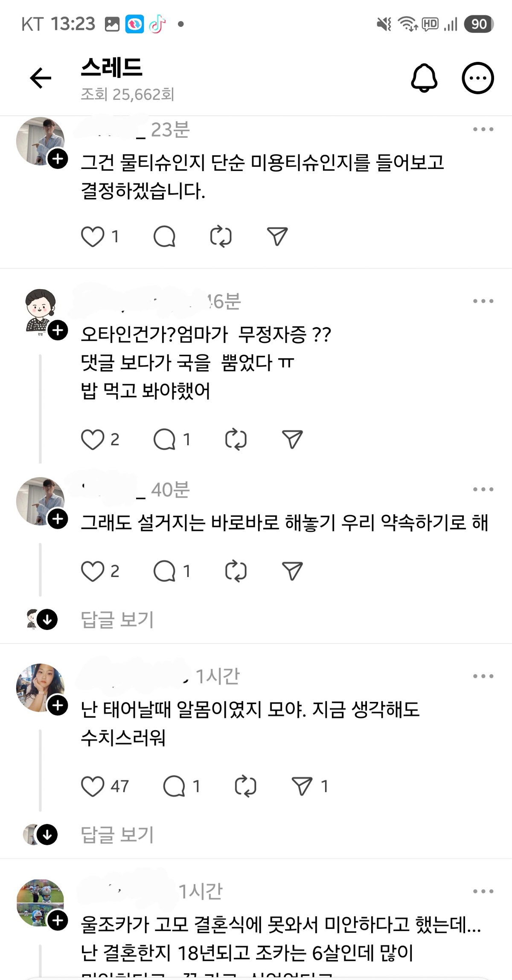Image resolution: width=512 pixels, height=980 pixels.
Task: Repost the 설거지는 바로바로 comment
Action: point(236,571)
